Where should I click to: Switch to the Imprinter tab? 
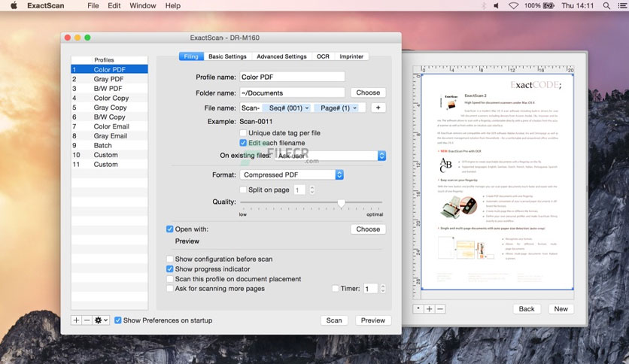tap(351, 56)
